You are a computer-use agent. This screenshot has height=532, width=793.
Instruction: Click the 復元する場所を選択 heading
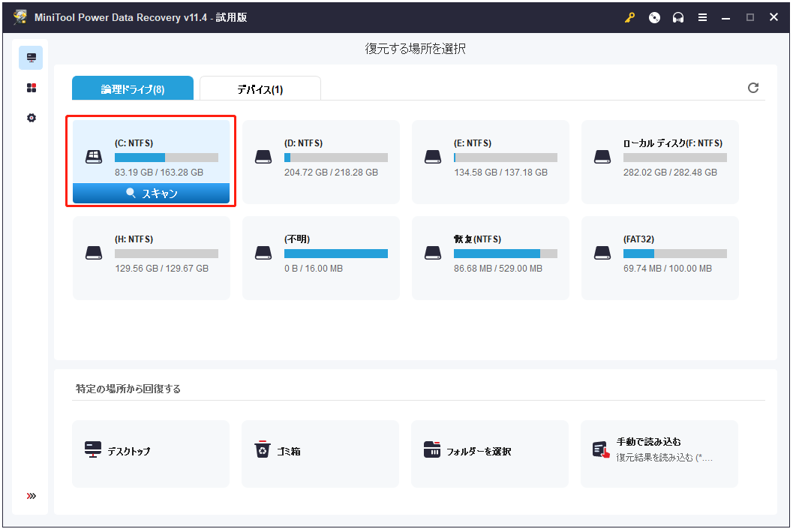click(x=415, y=49)
